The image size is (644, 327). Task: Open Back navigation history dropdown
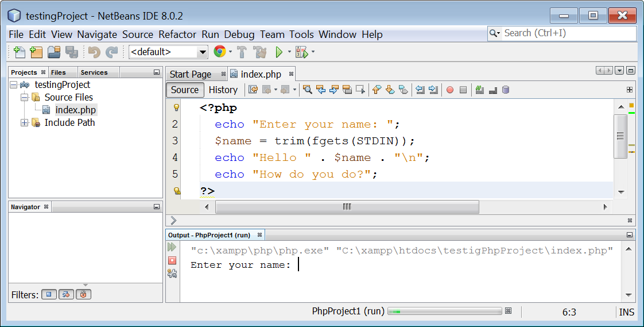[276, 90]
